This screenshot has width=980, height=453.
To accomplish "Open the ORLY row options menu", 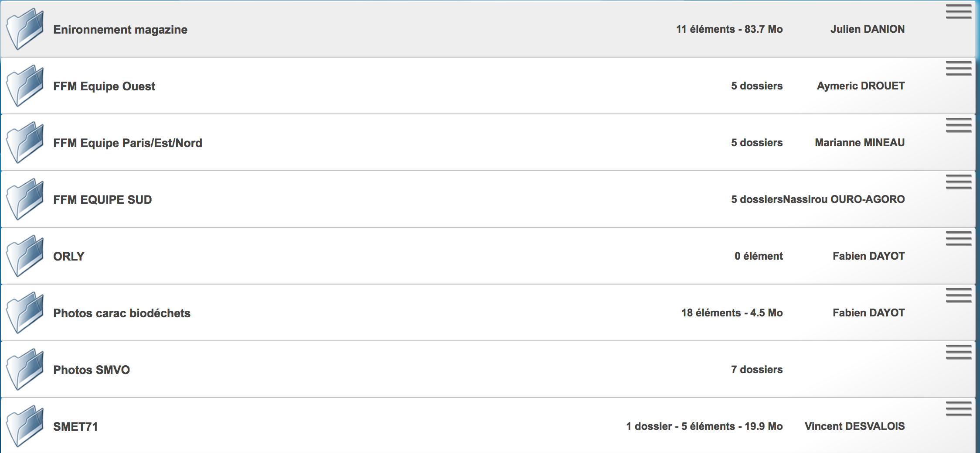I will tap(958, 239).
